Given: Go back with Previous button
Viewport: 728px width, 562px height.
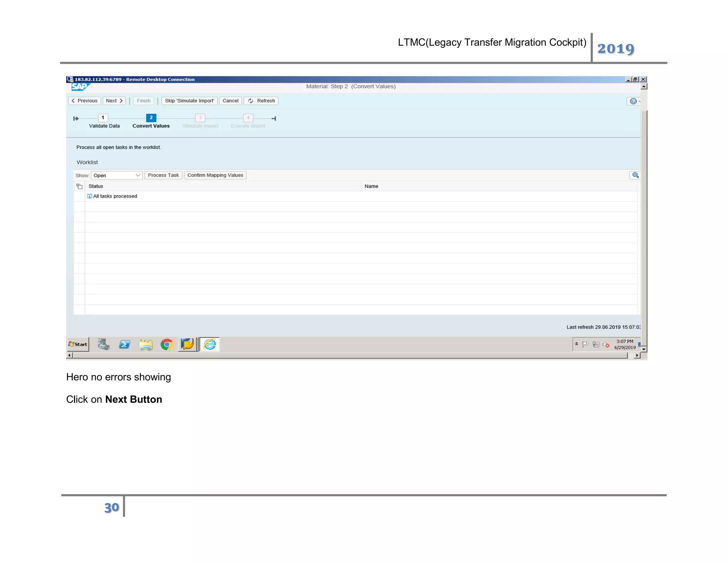Looking at the screenshot, I should (x=85, y=101).
